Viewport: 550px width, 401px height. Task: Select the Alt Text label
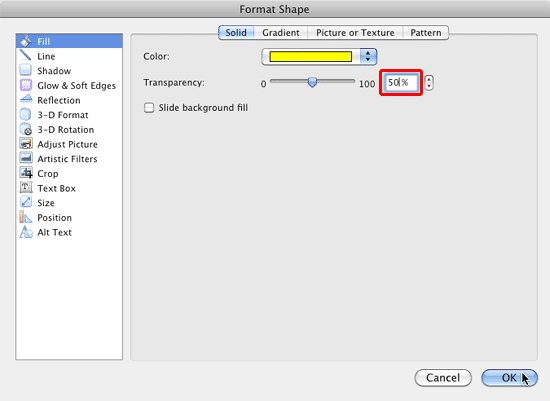click(54, 233)
